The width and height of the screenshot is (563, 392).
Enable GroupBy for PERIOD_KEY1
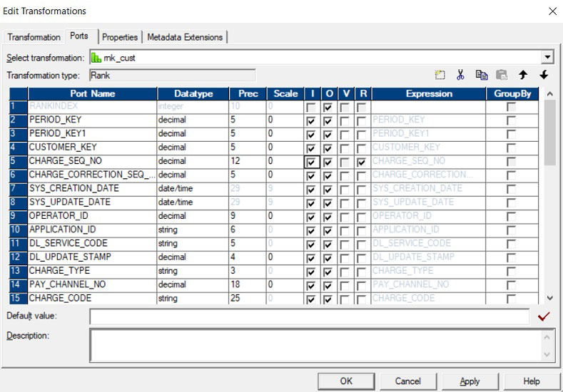click(x=511, y=134)
